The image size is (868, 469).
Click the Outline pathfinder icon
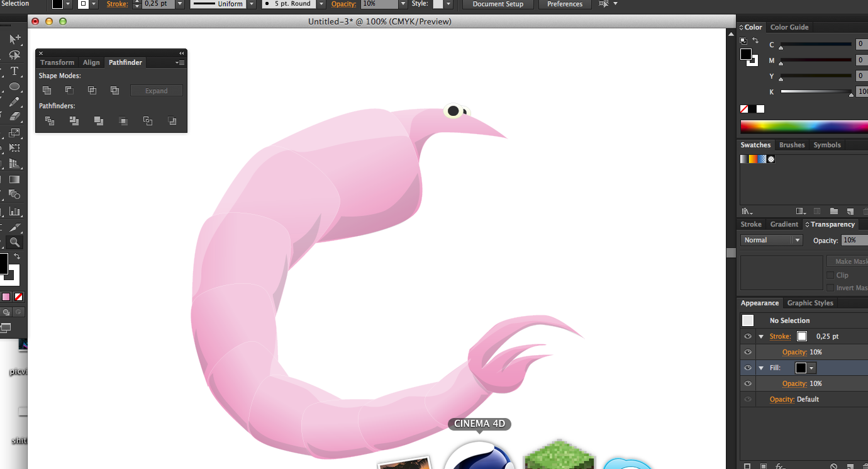point(148,121)
